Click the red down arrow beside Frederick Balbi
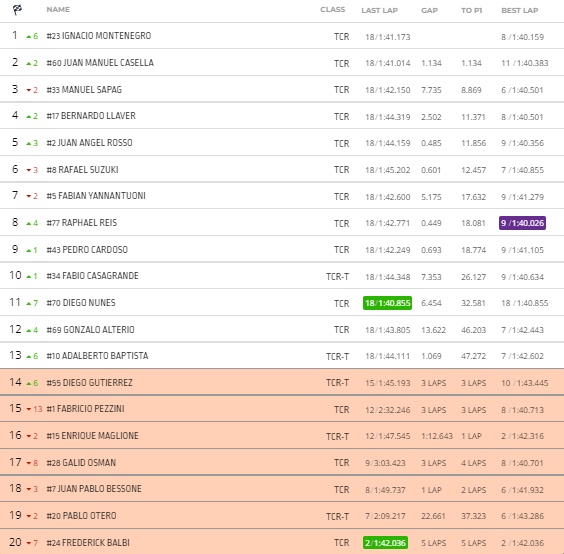The image size is (564, 554). [29, 543]
